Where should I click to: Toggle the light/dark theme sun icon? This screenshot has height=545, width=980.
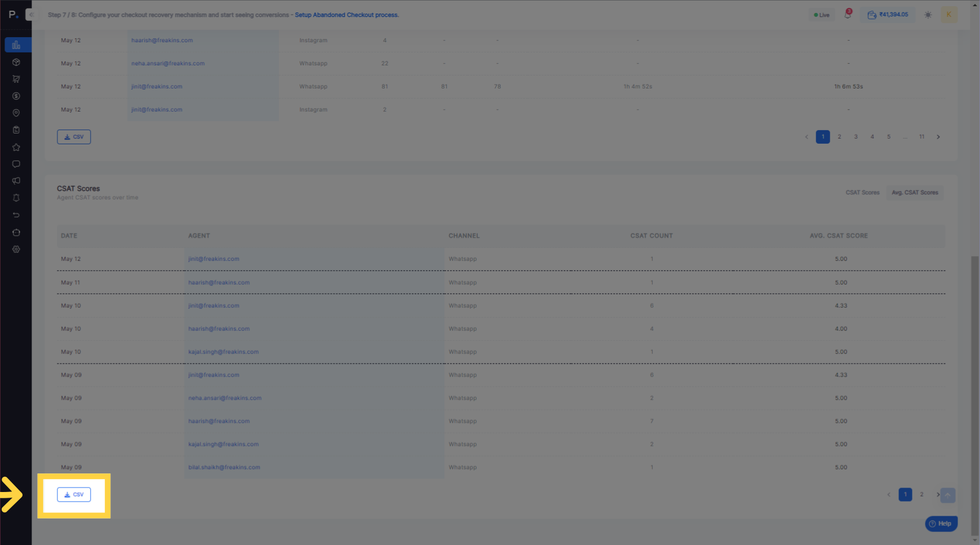[928, 15]
